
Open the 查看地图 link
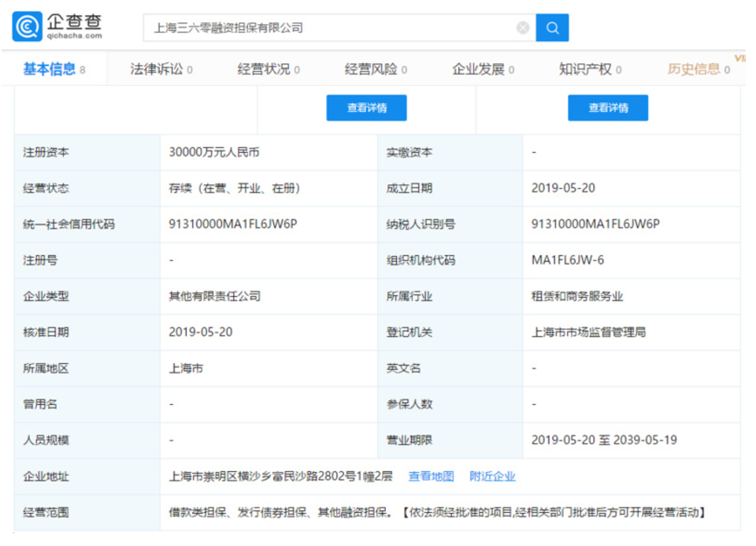pos(431,477)
